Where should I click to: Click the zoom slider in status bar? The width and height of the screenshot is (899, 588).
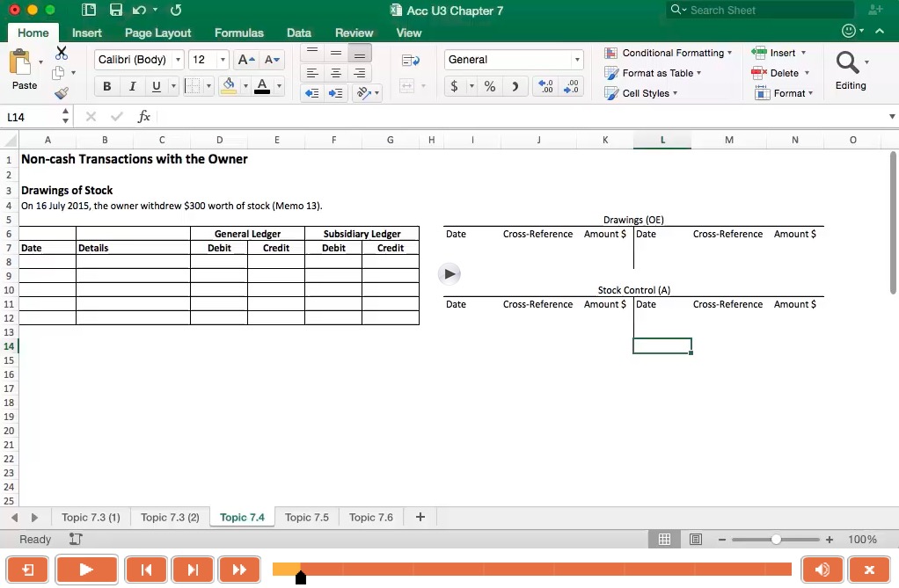(775, 540)
